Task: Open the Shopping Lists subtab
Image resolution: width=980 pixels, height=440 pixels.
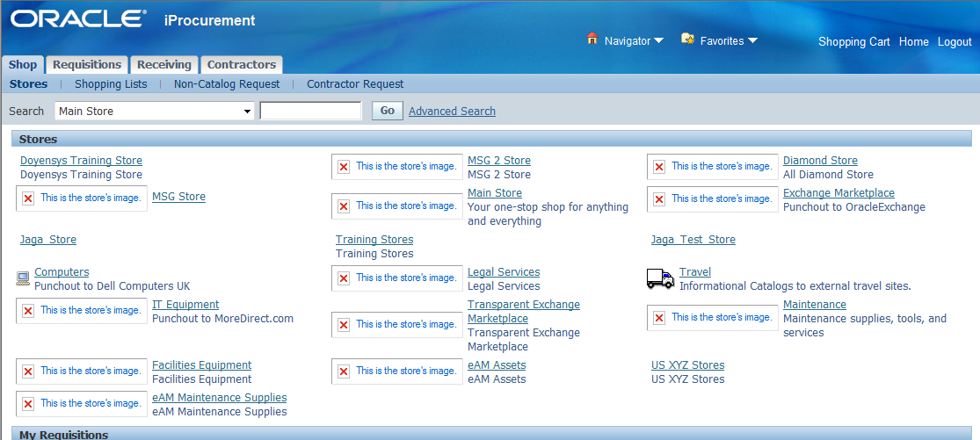Action: 111,83
